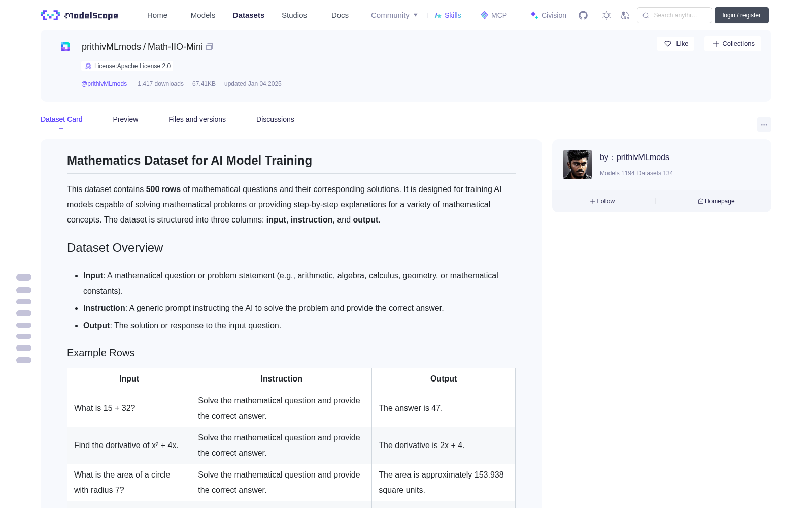The width and height of the screenshot is (812, 508).
Task: Follow the author prithivMLmods
Action: click(602, 201)
